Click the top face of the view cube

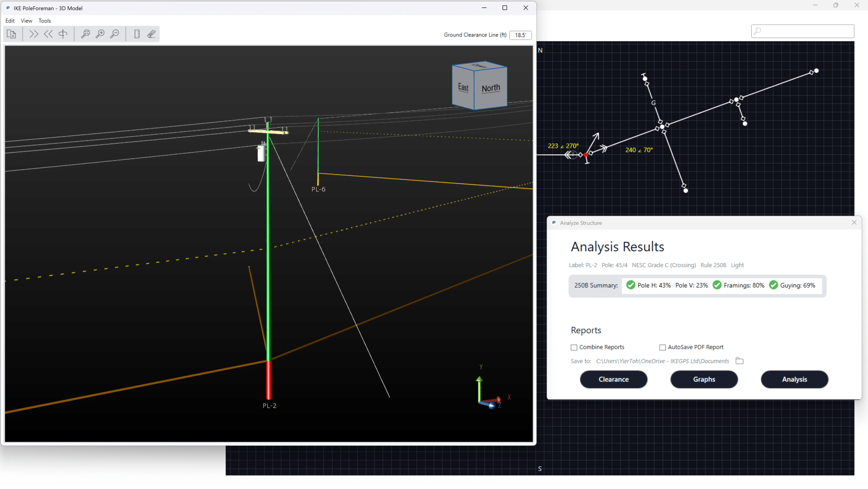tap(480, 66)
